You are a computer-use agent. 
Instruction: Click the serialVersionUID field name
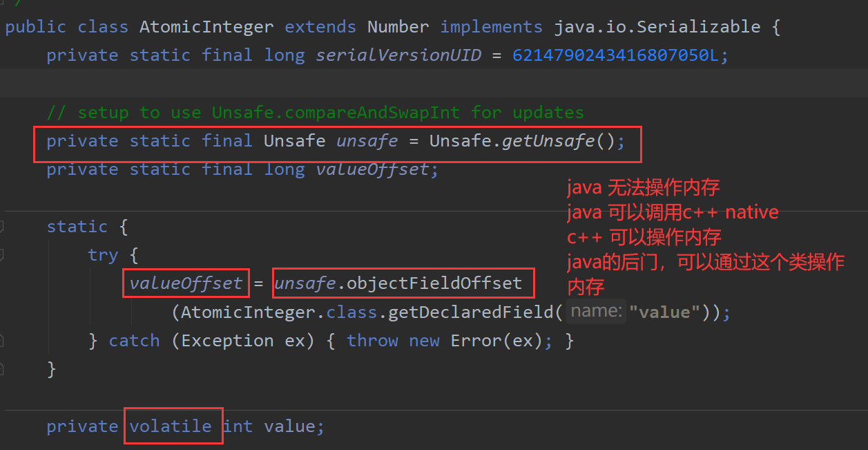click(x=398, y=55)
